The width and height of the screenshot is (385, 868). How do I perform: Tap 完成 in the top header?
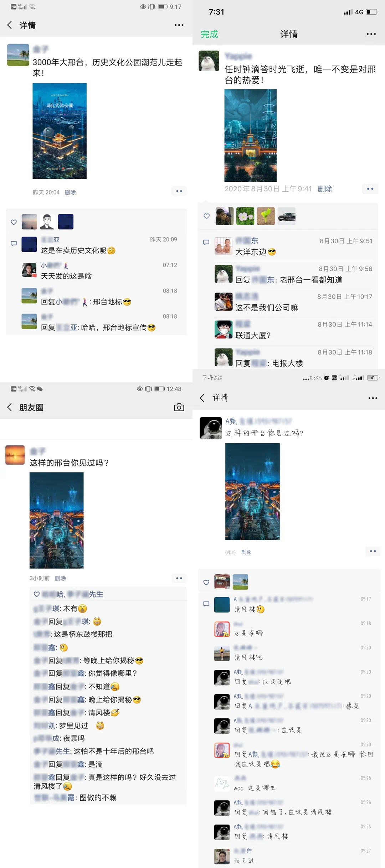[x=209, y=34]
